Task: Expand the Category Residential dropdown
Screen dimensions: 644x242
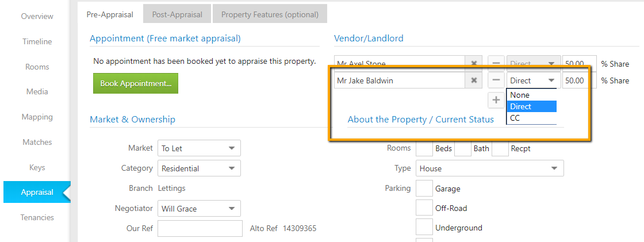Action: coord(199,168)
